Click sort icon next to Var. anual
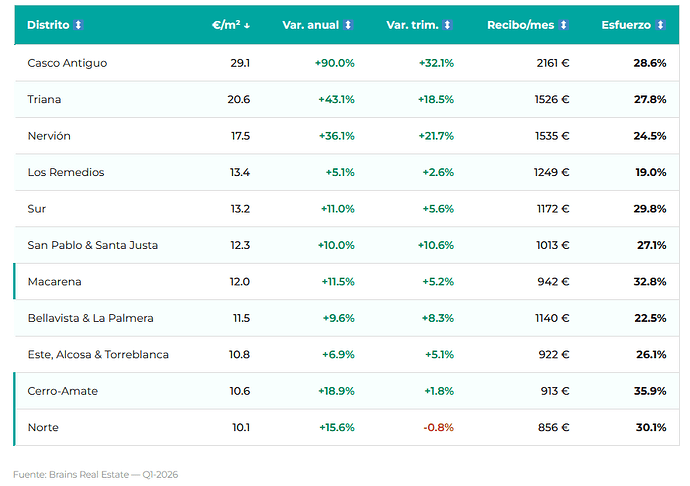 pos(348,25)
